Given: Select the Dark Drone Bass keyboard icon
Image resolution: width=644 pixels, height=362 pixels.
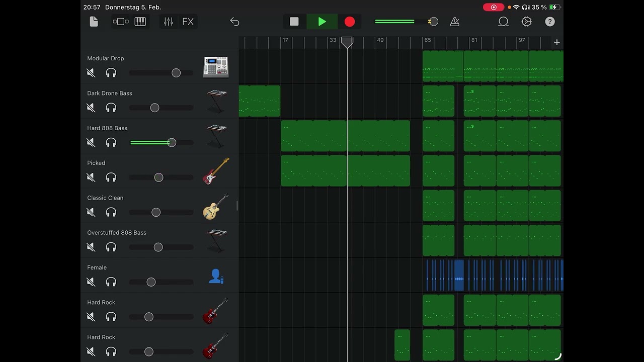Looking at the screenshot, I should 216,102.
